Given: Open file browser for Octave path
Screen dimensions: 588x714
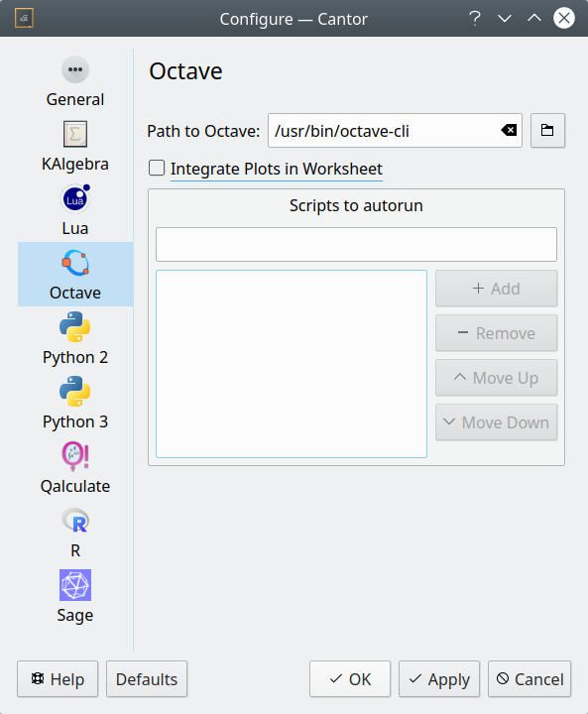Looking at the screenshot, I should (547, 130).
